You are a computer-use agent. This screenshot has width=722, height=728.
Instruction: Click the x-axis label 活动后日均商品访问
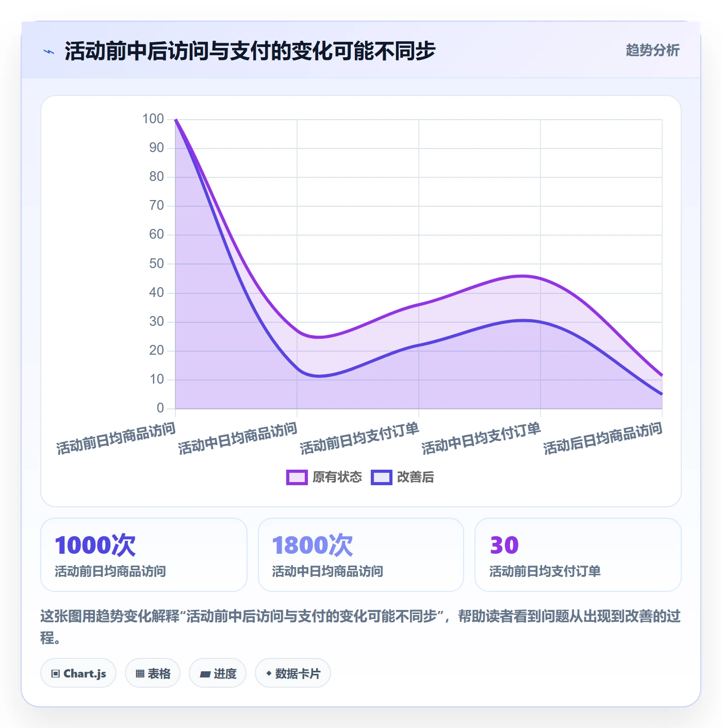(x=602, y=438)
